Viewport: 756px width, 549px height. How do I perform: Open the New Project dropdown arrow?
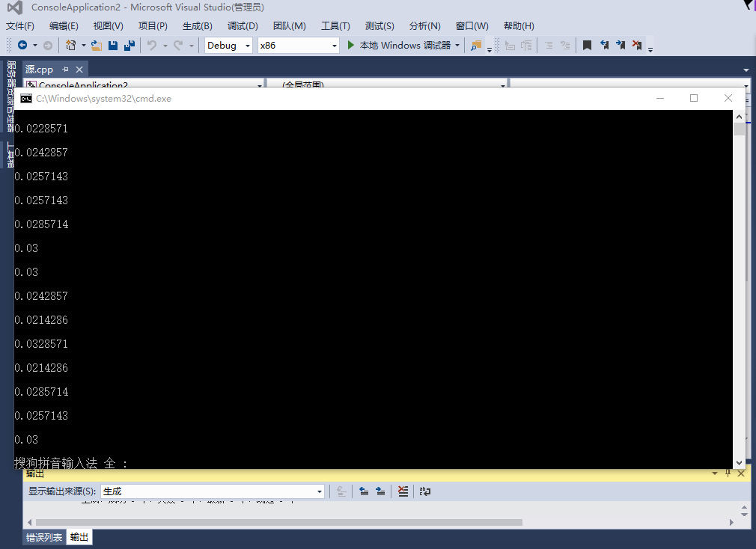(83, 46)
